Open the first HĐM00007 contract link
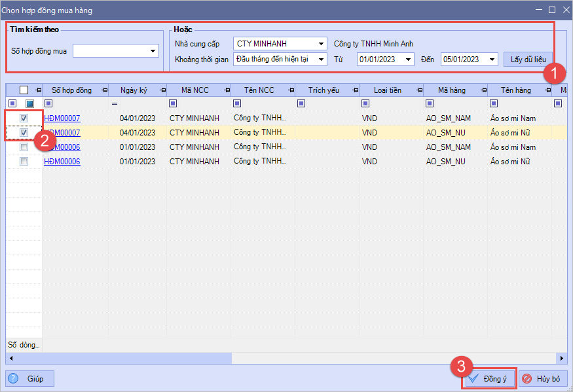The height and width of the screenshot is (392, 573). 62,118
